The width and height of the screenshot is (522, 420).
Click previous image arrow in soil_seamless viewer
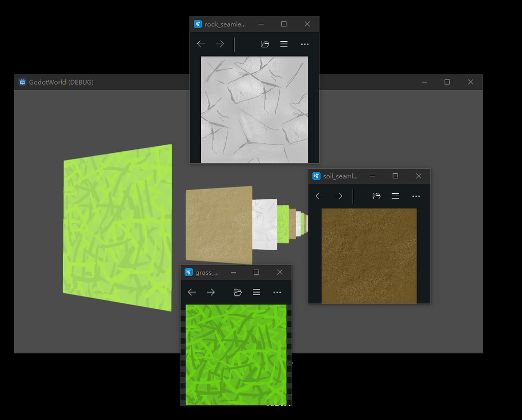coord(320,196)
